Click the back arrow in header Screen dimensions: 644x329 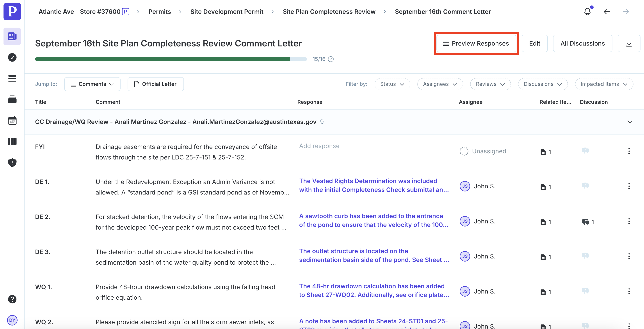coord(607,11)
